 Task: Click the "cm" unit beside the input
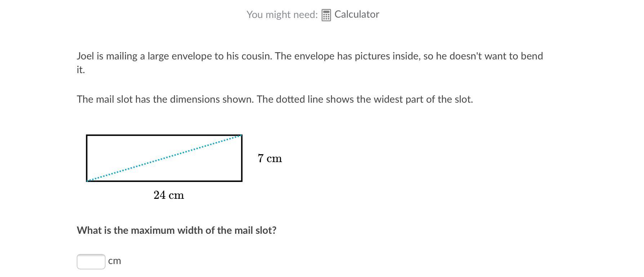[115, 261]
